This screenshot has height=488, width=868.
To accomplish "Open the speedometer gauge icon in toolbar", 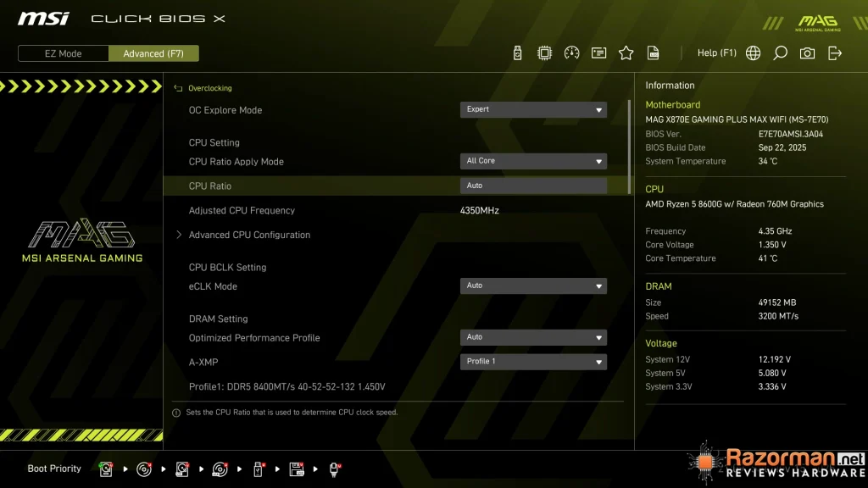I will click(x=571, y=53).
